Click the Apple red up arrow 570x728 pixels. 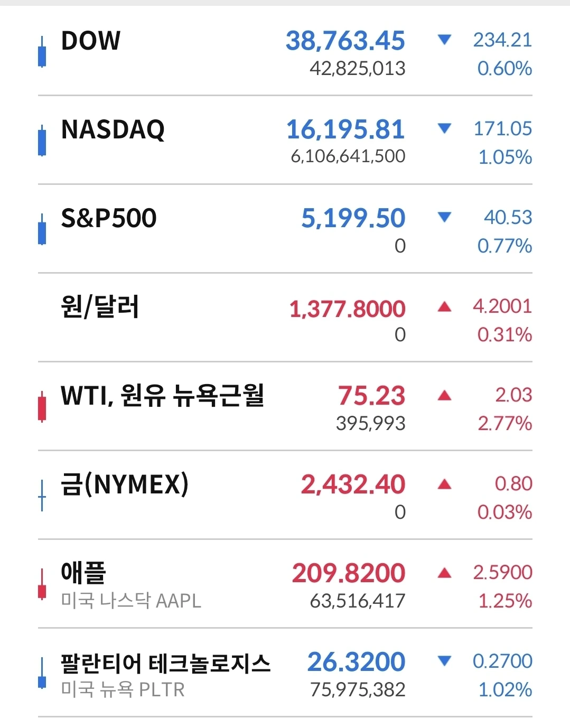pos(444,573)
